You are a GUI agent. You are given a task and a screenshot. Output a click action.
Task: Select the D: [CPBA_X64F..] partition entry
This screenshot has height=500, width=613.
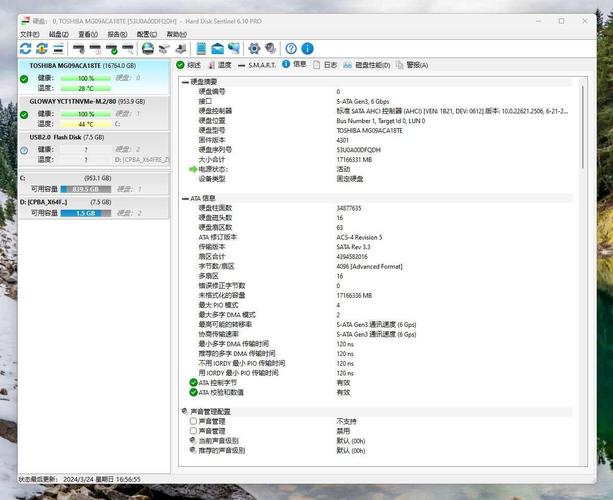click(94, 207)
